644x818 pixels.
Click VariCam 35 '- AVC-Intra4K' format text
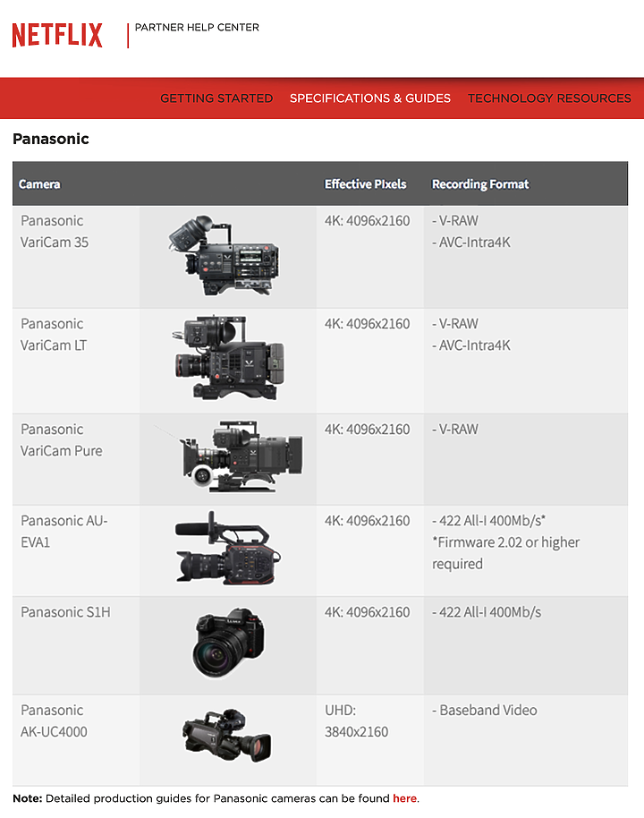click(470, 242)
